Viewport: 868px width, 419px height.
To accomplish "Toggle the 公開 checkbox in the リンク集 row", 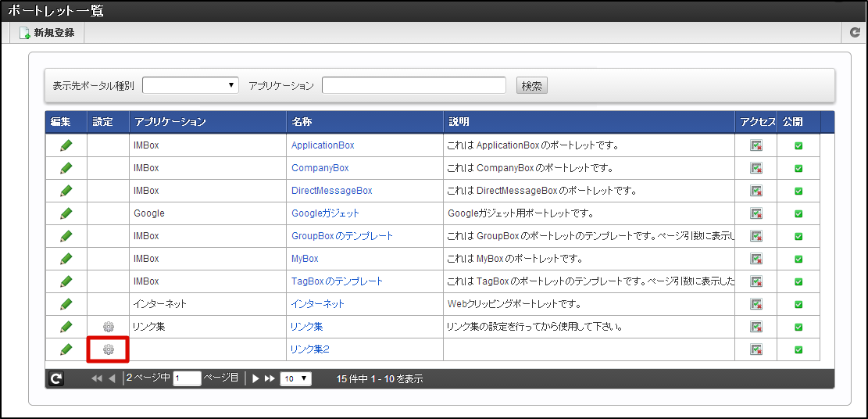I will [798, 328].
